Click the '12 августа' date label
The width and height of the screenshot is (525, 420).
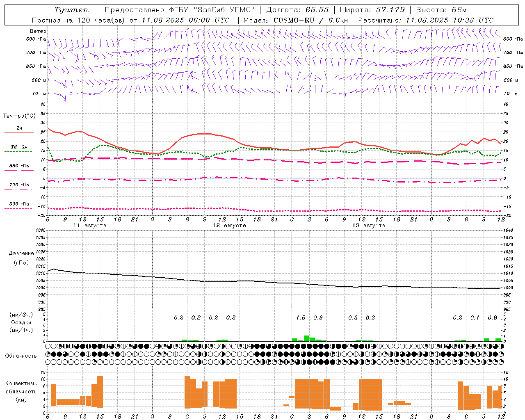click(229, 226)
